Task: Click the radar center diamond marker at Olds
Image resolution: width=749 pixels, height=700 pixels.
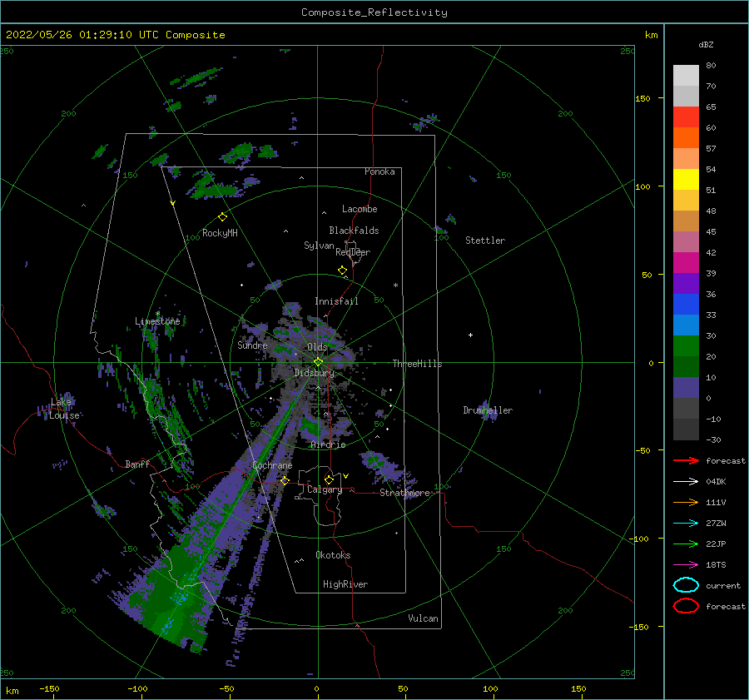Action: point(318,362)
